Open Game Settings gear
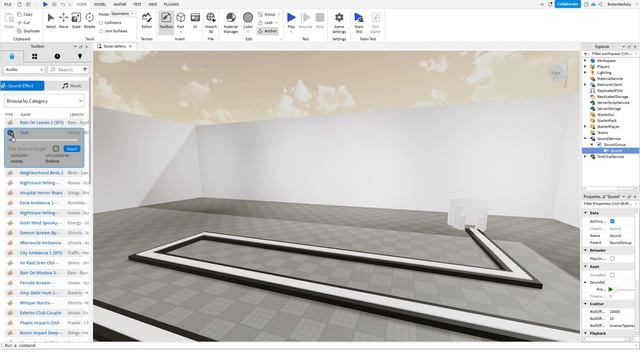Viewport: 640px width, 360px height. [x=339, y=22]
